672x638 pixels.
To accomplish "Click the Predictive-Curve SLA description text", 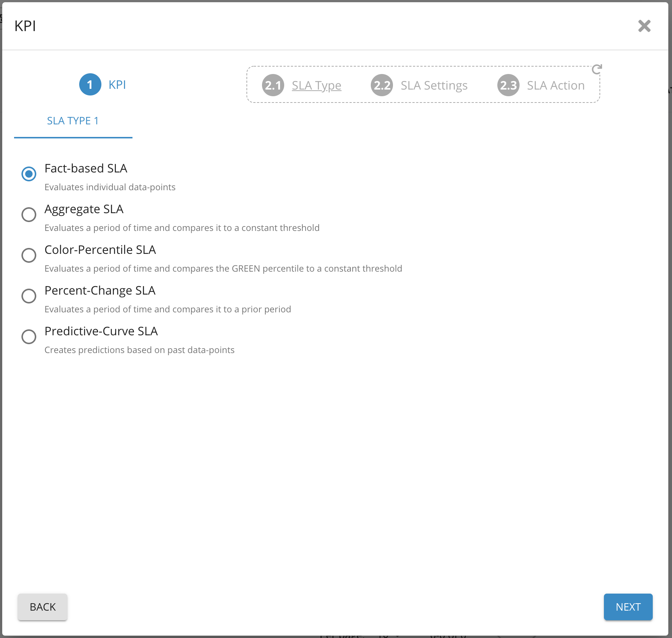I will pyautogui.click(x=140, y=350).
